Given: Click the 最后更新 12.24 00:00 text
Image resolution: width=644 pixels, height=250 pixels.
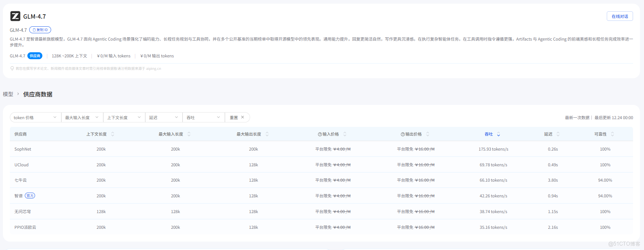Looking at the screenshot, I should [614, 118].
